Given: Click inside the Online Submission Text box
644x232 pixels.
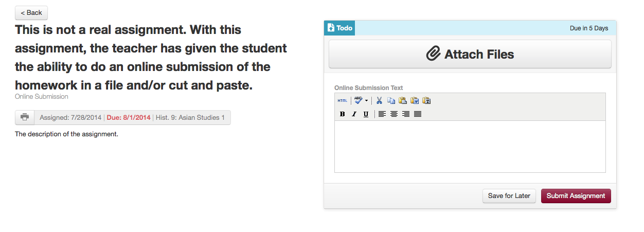Looking at the screenshot, I should [470, 147].
